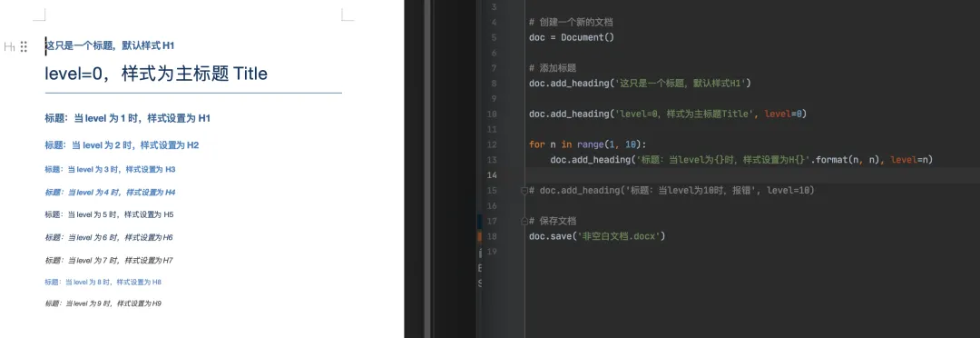This screenshot has width=980, height=338.
Task: Click code line add_heading '默认样式H1'
Action: coord(640,84)
